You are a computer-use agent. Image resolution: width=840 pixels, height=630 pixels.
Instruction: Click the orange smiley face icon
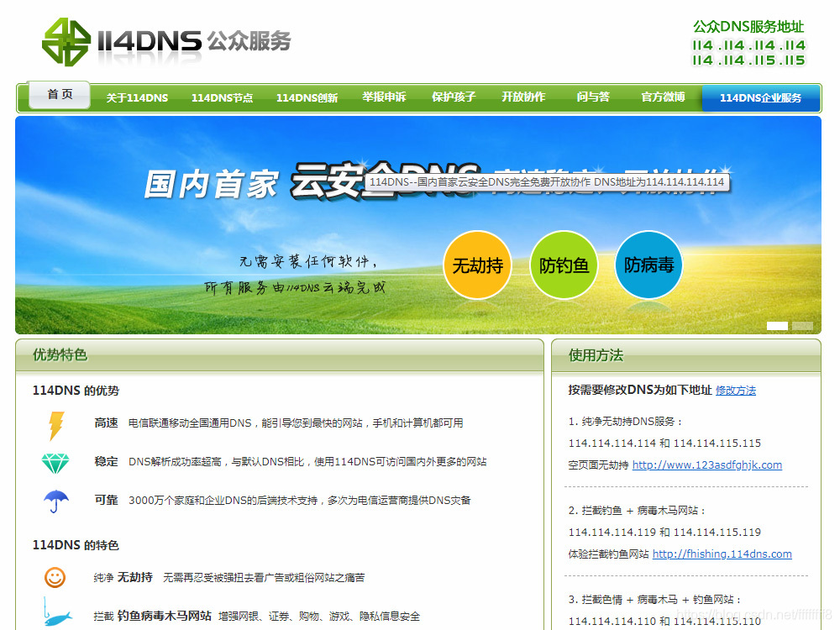tap(55, 578)
